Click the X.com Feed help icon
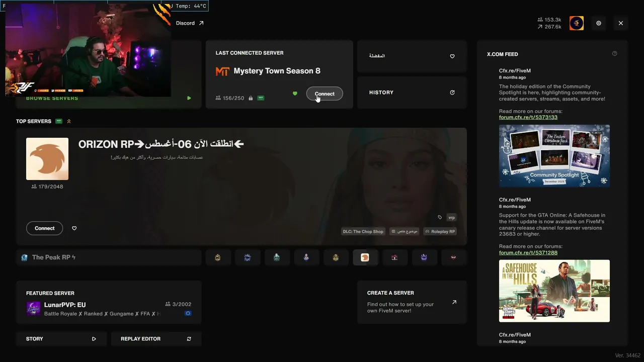 click(614, 54)
